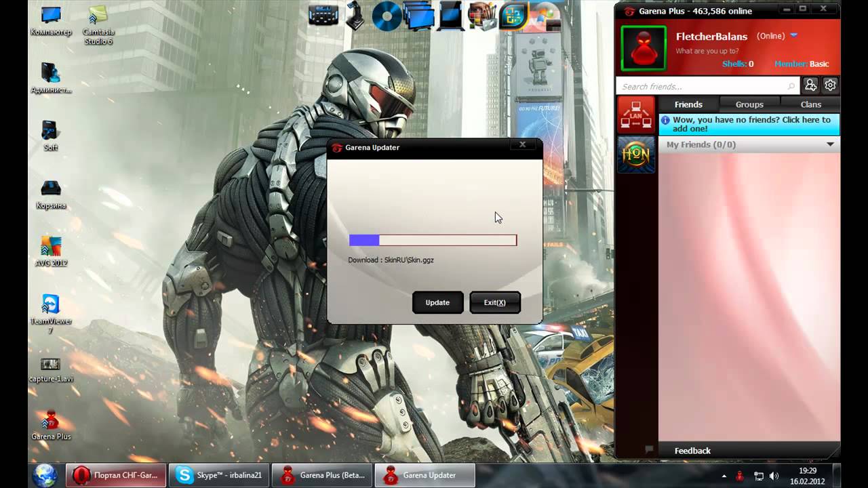Click the magnifier icon in the friend search box

click(791, 86)
